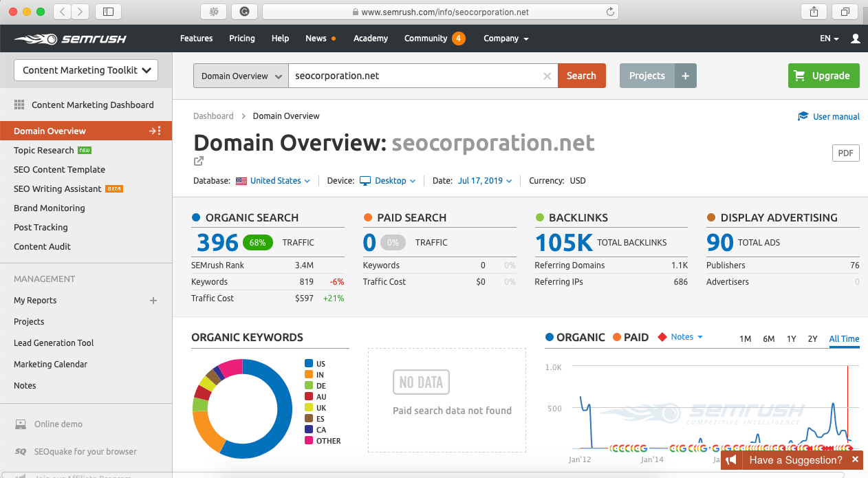The width and height of the screenshot is (868, 478).
Task: Click the Safari address bar
Action: pyautogui.click(x=440, y=12)
